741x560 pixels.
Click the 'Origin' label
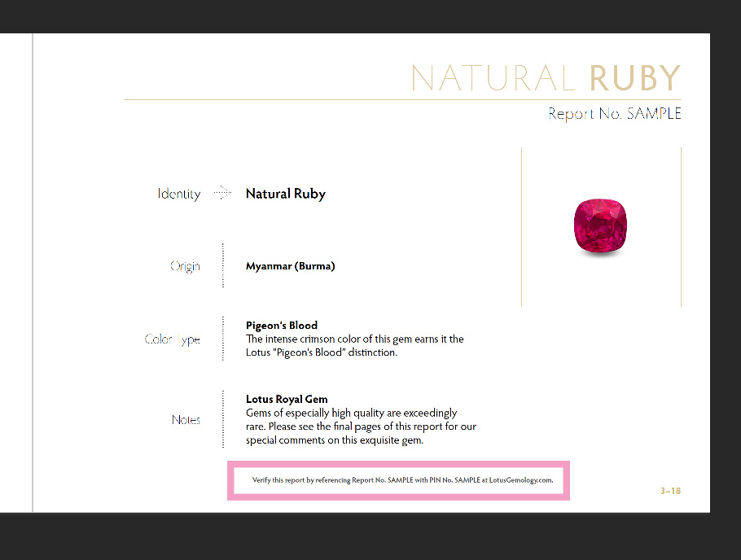coord(185,266)
